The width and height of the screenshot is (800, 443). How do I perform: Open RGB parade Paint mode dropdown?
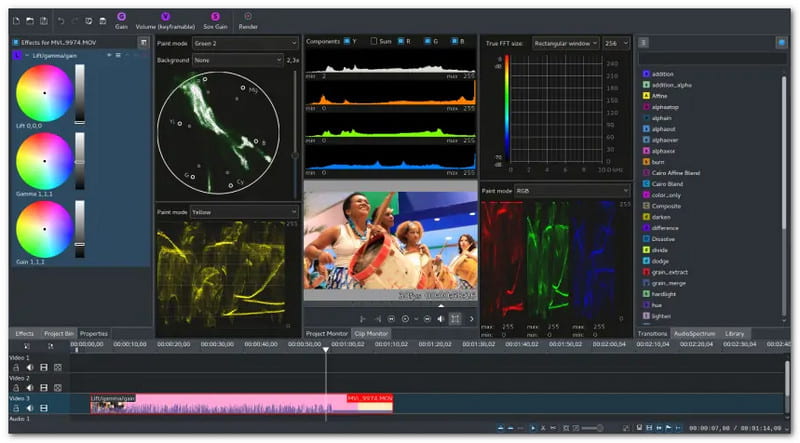point(572,191)
